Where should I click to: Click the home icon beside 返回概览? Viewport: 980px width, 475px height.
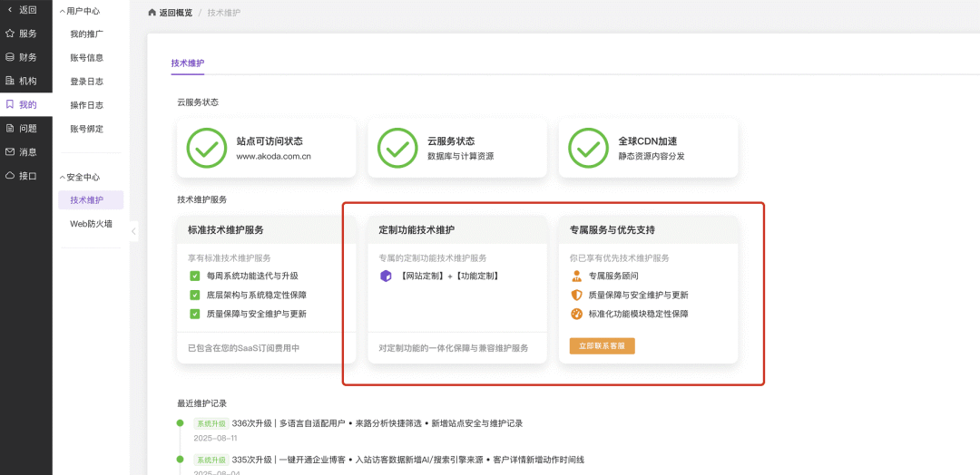click(x=152, y=13)
